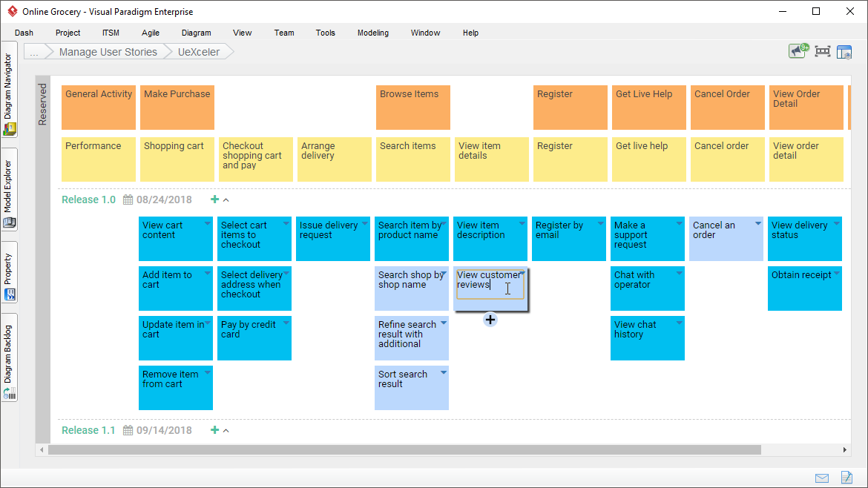
Task: Collapse the Release 1.1 section
Action: (x=225, y=430)
